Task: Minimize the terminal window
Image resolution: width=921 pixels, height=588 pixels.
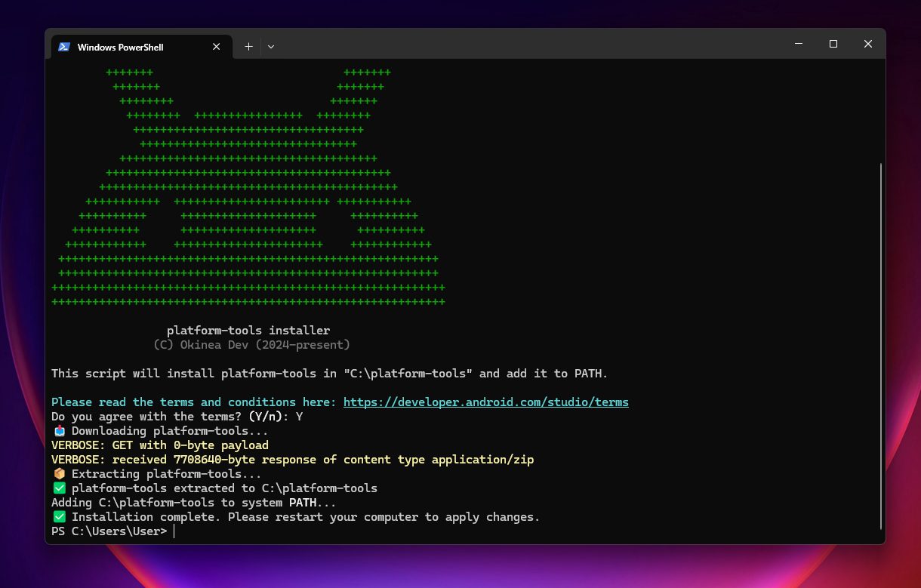Action: pos(799,45)
